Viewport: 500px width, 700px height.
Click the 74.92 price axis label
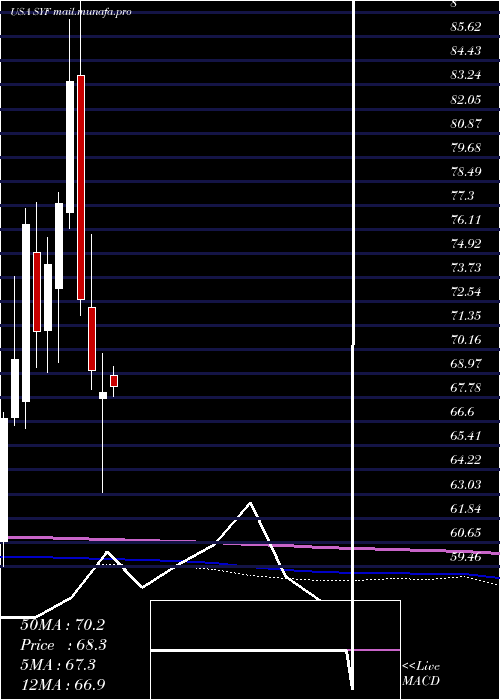[x=466, y=244]
